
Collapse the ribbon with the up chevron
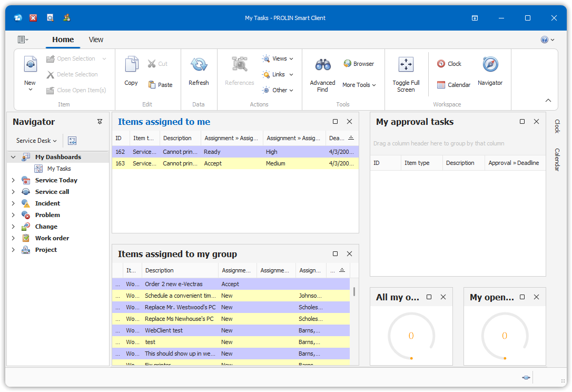coord(548,101)
